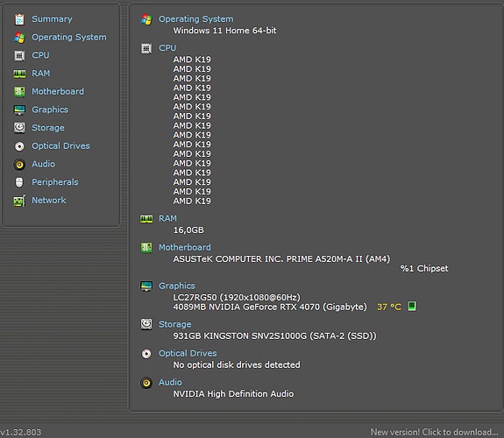
Task: Open the Storage heading link in summary
Action: point(174,324)
